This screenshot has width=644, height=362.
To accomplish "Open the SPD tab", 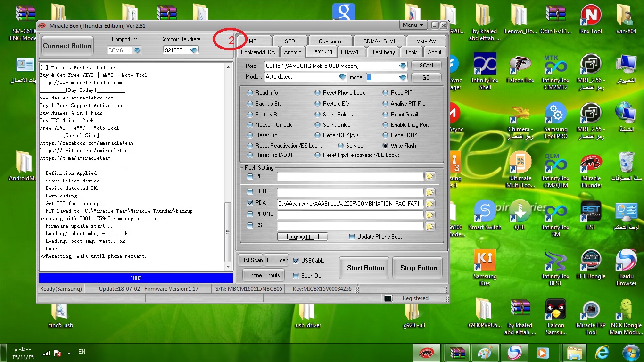I will (290, 41).
